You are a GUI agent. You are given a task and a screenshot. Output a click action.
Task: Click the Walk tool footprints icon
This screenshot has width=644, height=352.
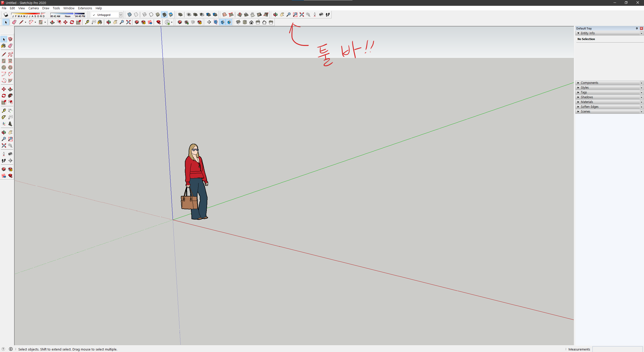(4, 161)
